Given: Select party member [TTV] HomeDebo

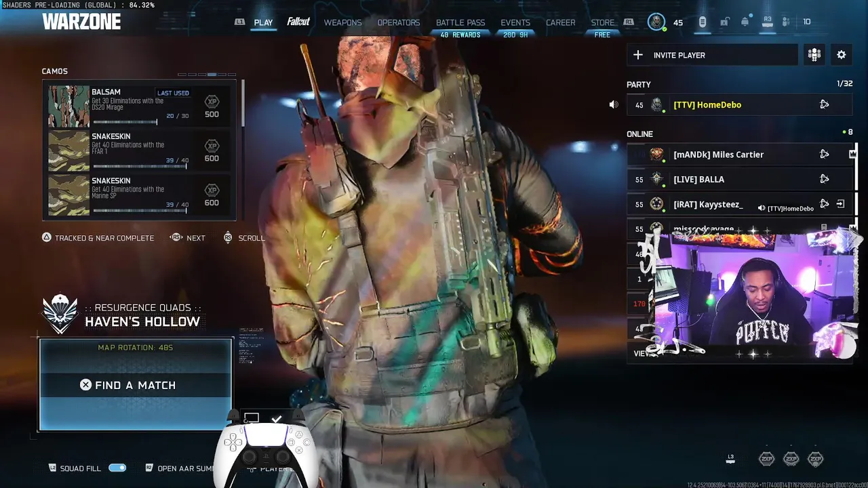Looking at the screenshot, I should [x=740, y=104].
